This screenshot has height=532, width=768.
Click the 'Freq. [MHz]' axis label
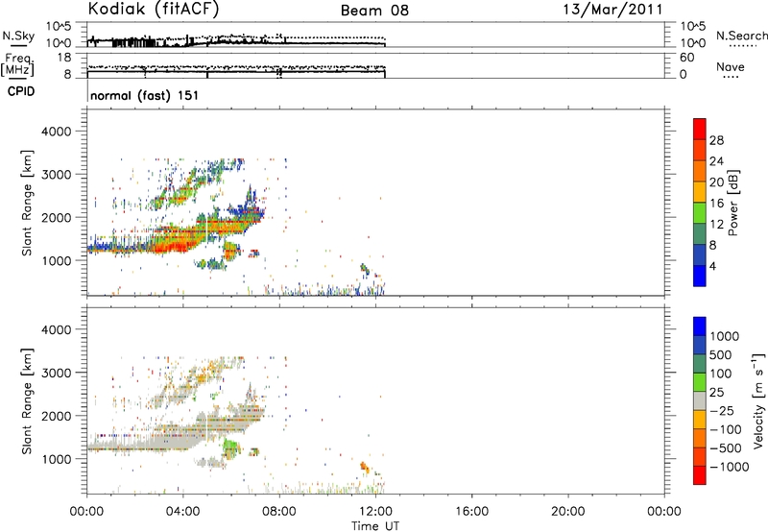pyautogui.click(x=18, y=65)
